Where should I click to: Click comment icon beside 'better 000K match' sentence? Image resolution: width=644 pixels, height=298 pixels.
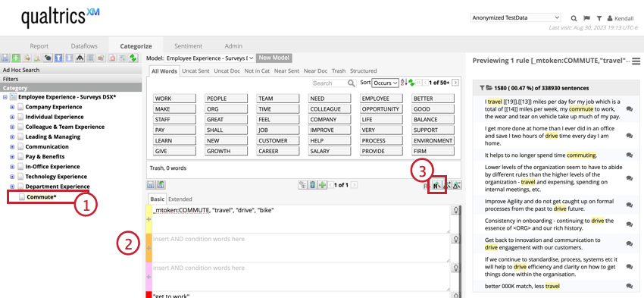(x=629, y=286)
